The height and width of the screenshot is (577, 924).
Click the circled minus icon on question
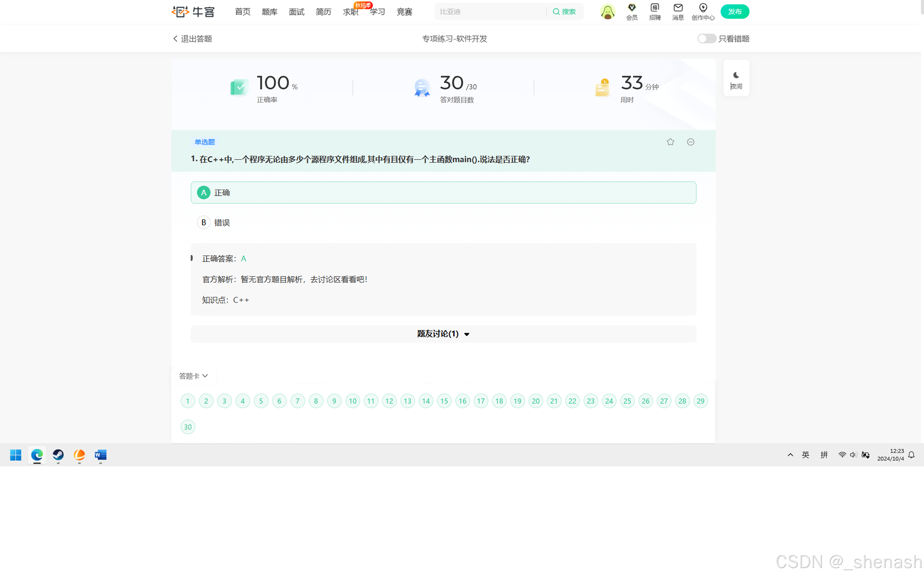[690, 142]
